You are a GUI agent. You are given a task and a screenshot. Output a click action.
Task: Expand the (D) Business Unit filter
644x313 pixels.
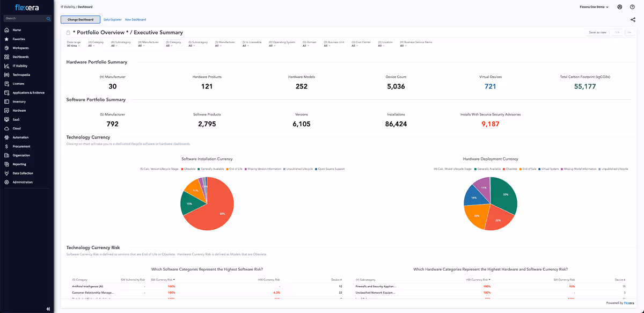tap(334, 43)
